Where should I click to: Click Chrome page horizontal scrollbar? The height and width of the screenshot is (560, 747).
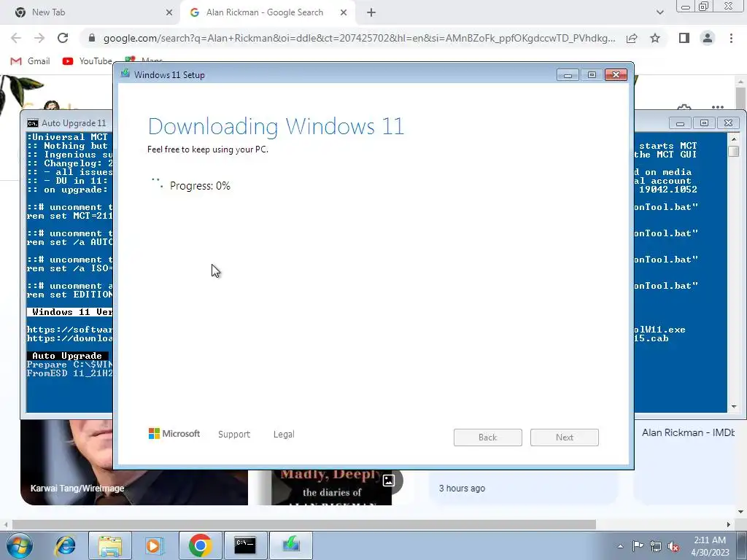304,524
